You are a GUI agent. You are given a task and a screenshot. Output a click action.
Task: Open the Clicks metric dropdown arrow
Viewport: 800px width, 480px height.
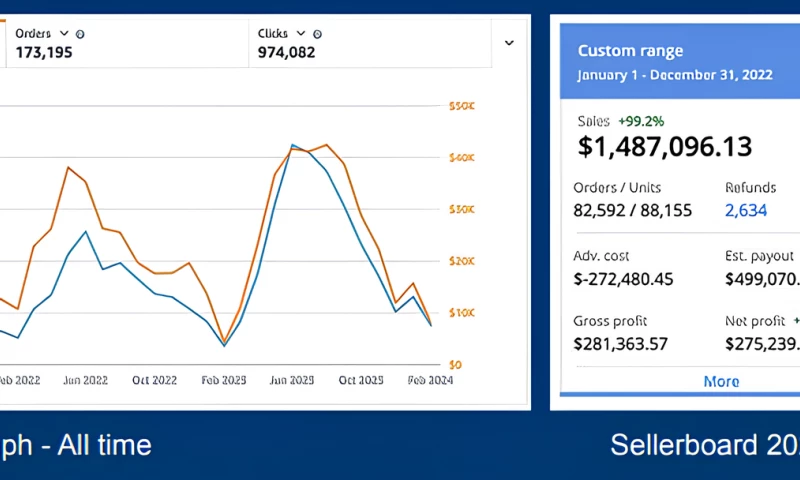306,34
